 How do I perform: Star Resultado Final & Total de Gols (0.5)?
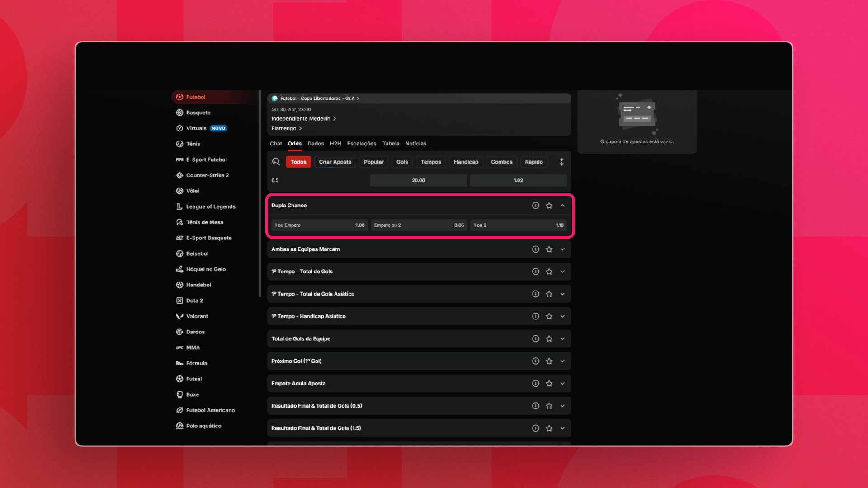(549, 406)
